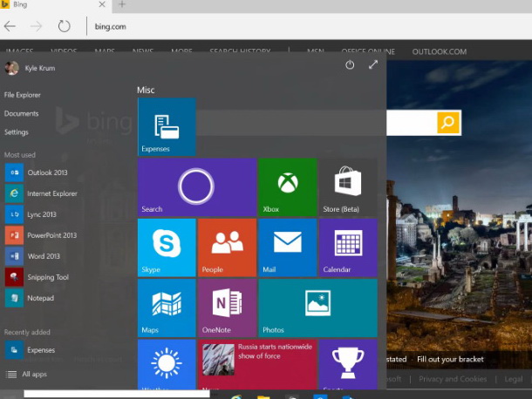Open Outlook 2013 from Most used
Viewport: 532px width, 399px height.
point(37,172)
